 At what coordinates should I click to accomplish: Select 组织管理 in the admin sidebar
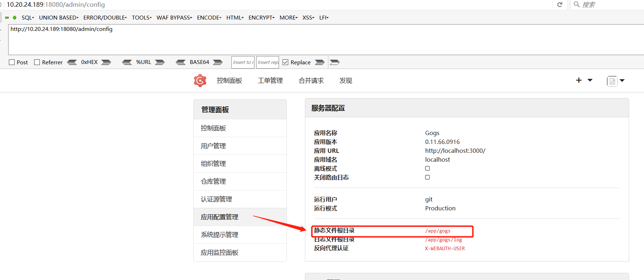point(240,164)
